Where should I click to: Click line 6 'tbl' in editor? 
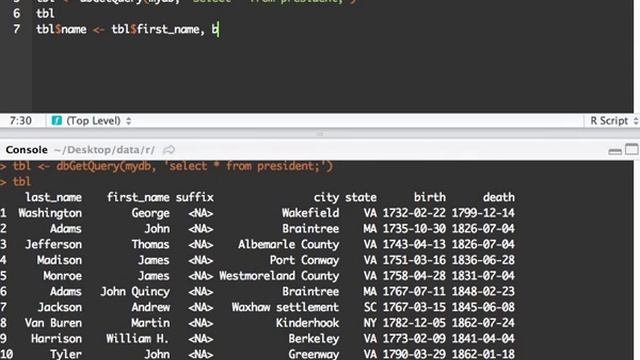(45, 13)
